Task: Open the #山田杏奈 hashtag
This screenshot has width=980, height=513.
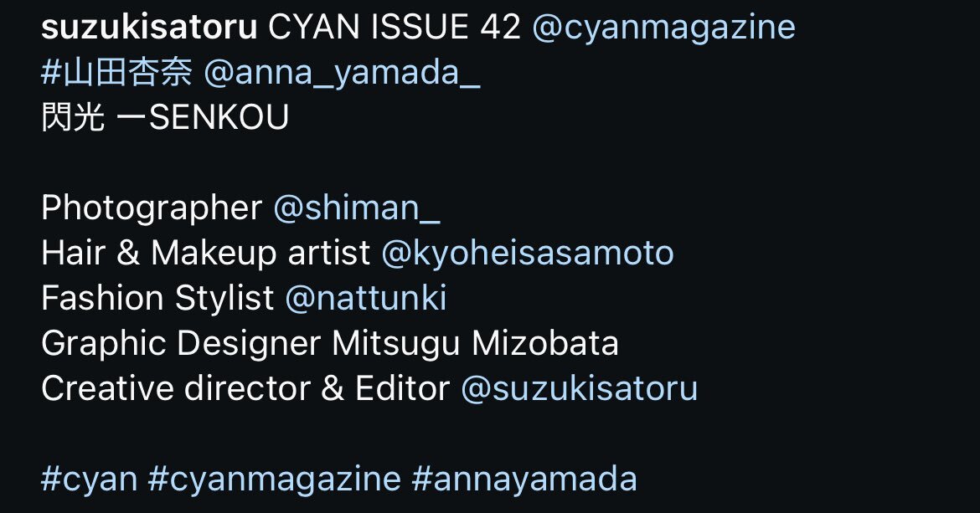Action: [x=117, y=73]
